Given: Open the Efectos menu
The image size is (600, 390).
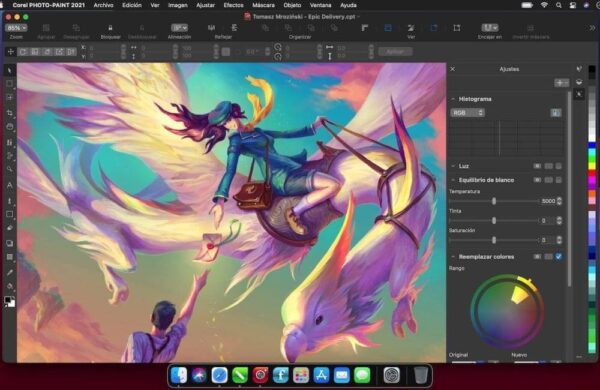Looking at the screenshot, I should pyautogui.click(x=233, y=5).
